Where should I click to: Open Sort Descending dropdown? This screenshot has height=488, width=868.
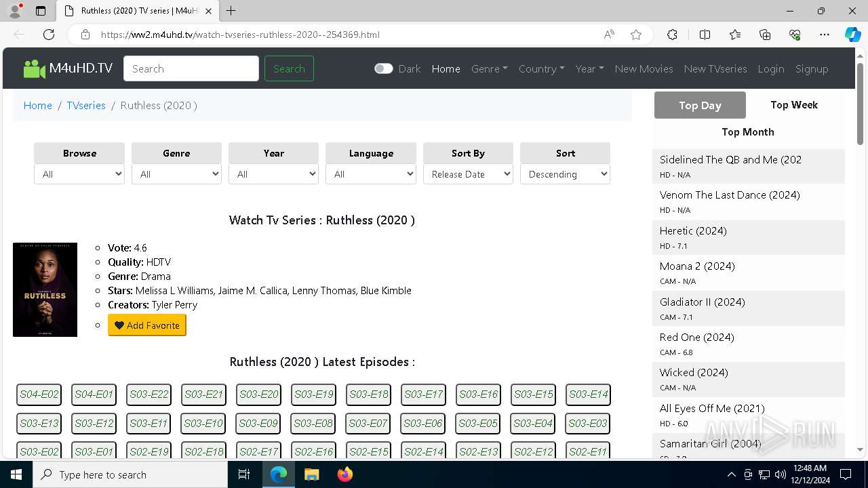(565, 174)
